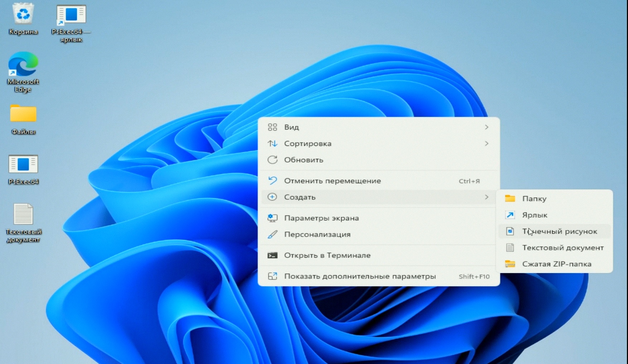Expand the Сортировка submenu chevron
The image size is (628, 364).
[x=487, y=143]
